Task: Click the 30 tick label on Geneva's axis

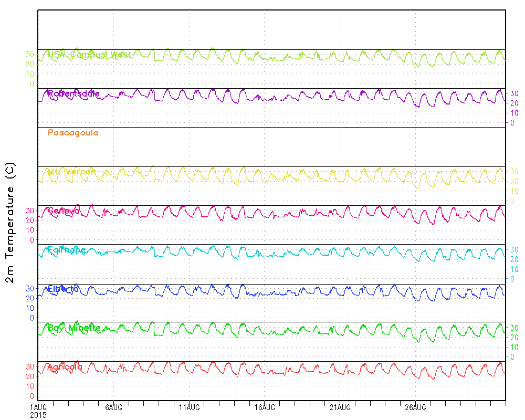Action: 29,210
